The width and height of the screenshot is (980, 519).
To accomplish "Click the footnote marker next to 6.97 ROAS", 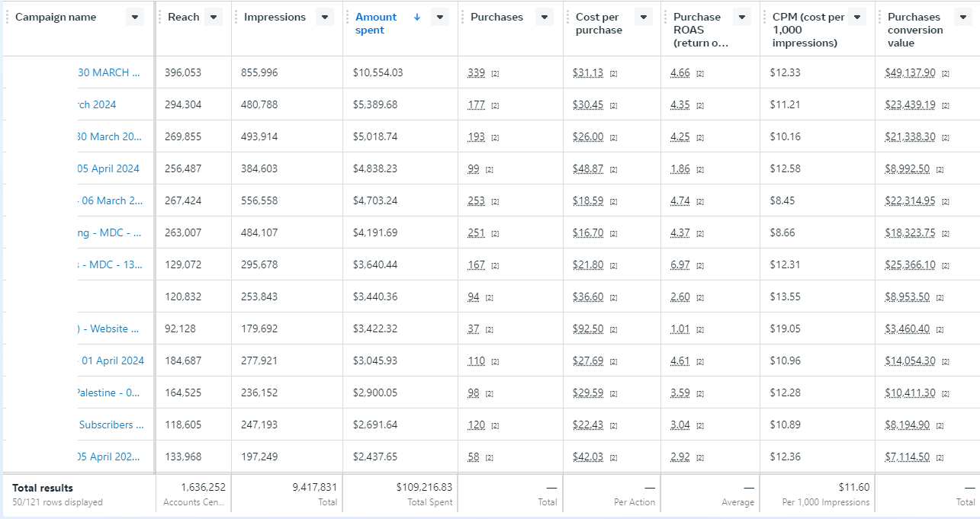I will coord(700,266).
